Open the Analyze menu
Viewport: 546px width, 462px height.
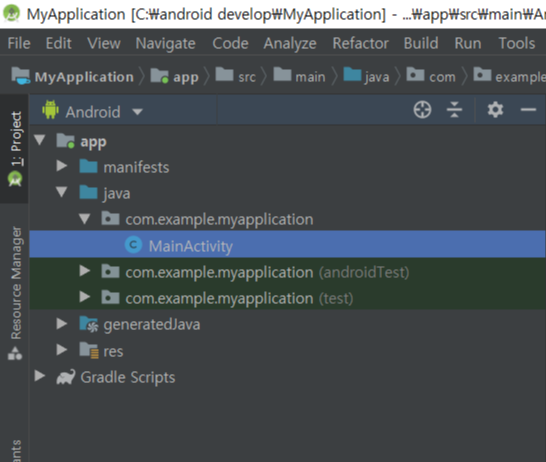[x=290, y=44]
